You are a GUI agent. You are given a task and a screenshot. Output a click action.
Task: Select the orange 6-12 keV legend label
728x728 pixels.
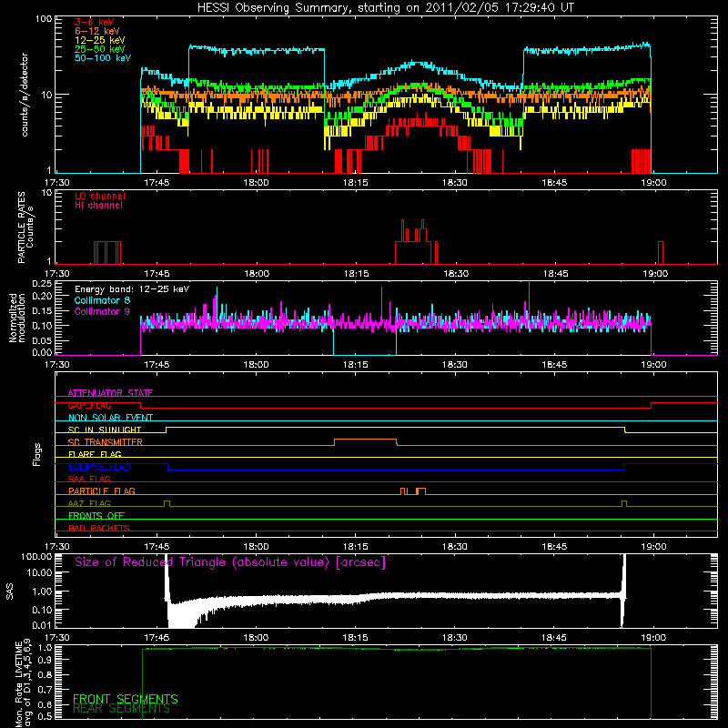point(97,31)
